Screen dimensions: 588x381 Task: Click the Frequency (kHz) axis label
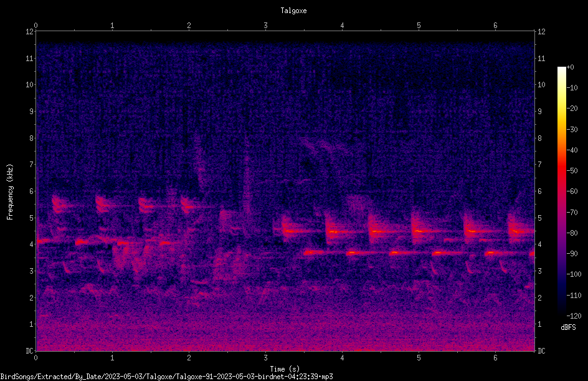[10, 192]
